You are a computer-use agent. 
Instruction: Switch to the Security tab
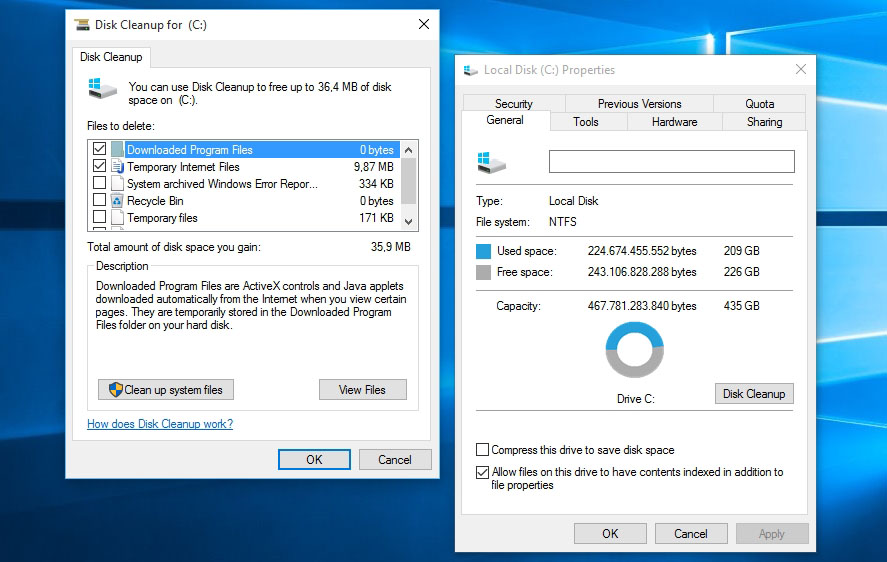pyautogui.click(x=514, y=104)
